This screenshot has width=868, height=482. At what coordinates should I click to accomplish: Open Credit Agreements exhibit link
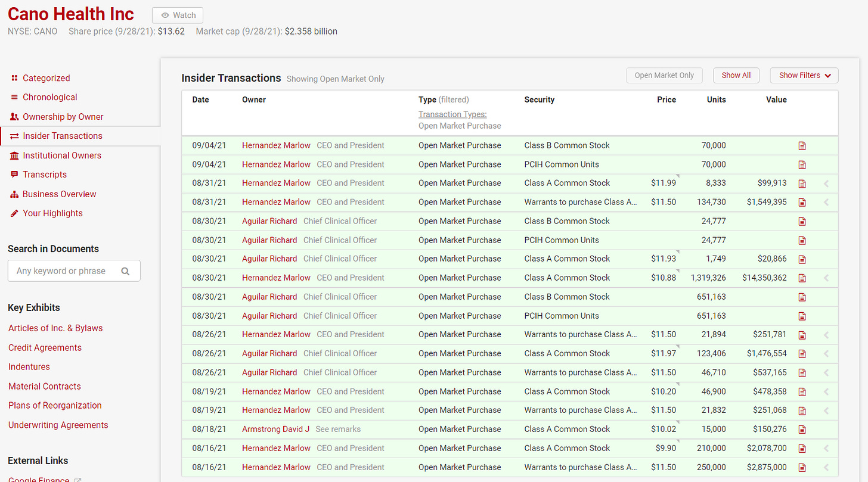tap(45, 348)
